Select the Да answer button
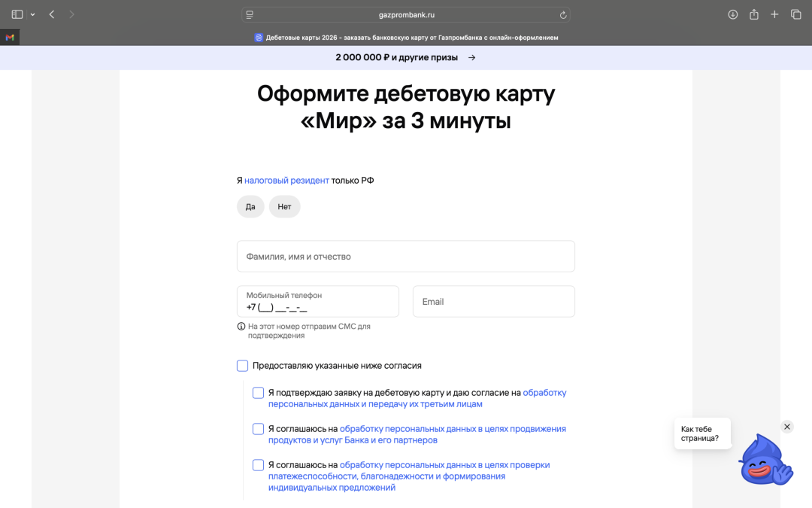812x508 pixels. [x=250, y=206]
